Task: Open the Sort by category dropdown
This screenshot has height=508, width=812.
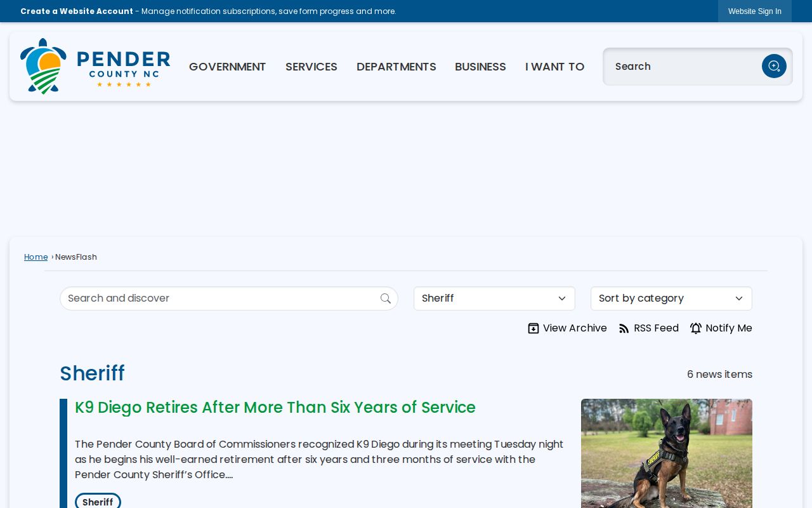Action: click(671, 298)
